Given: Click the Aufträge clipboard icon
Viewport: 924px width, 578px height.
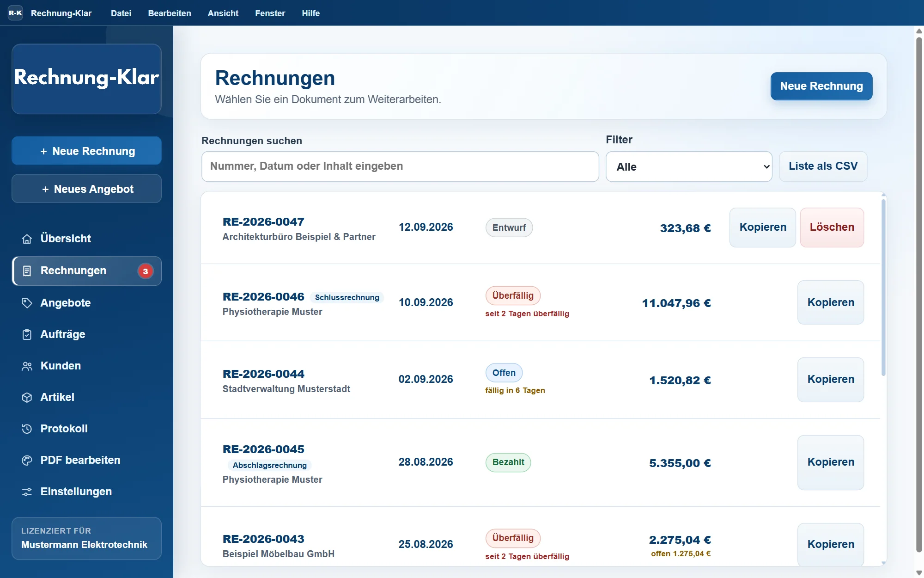Looking at the screenshot, I should point(27,334).
